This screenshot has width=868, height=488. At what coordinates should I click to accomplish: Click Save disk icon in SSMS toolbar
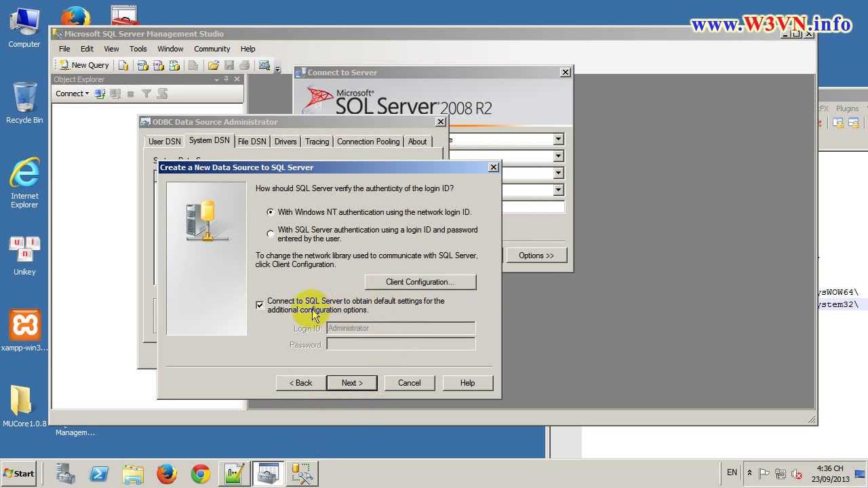pos(229,65)
